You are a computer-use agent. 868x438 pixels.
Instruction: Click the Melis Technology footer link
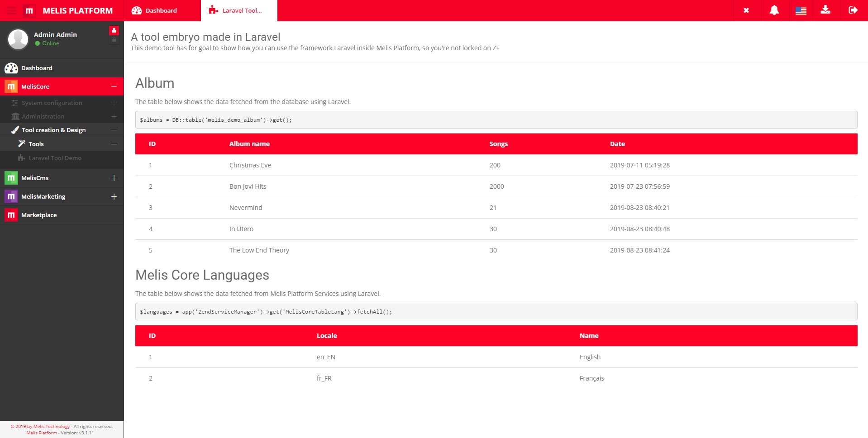pyautogui.click(x=51, y=426)
